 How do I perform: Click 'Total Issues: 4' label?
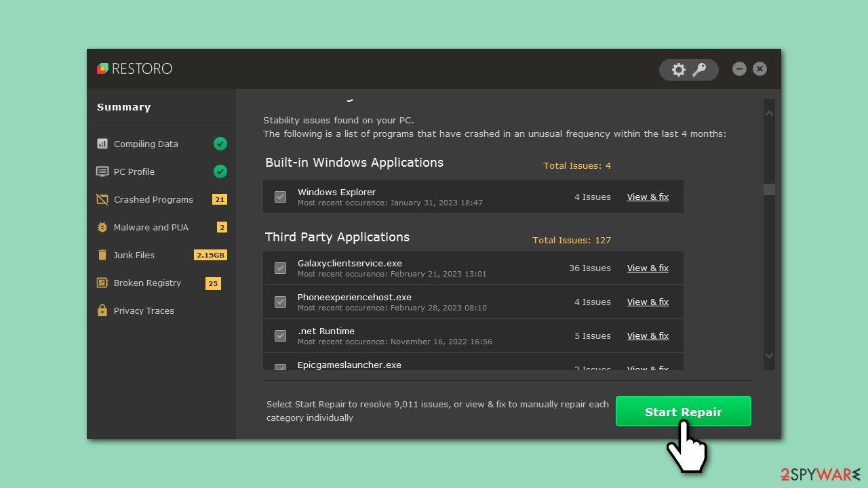(577, 165)
